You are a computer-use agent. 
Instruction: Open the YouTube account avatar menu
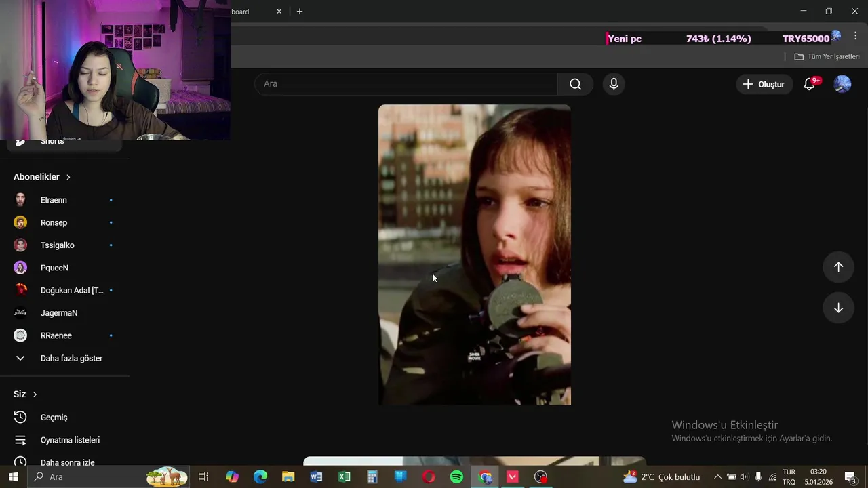(x=842, y=84)
